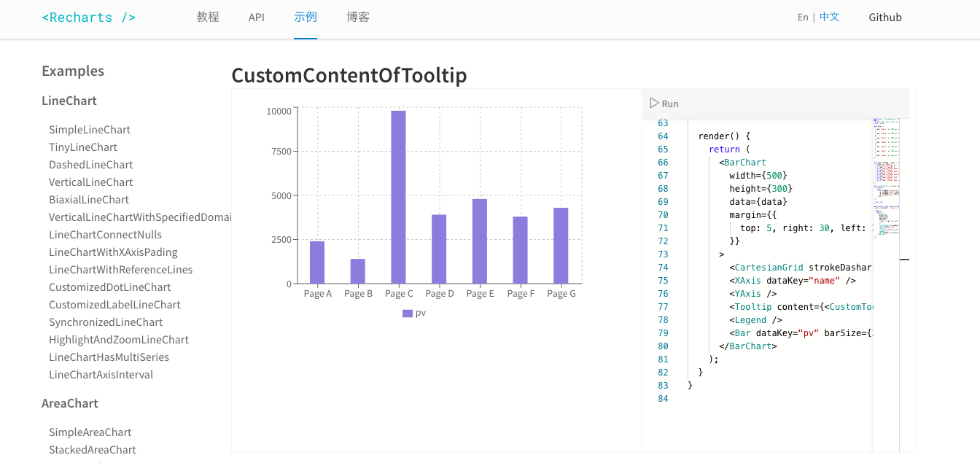Viewport: 980px width, 463px height.
Task: Open VerticalLineChartWithSpecifiedDomain example
Action: (140, 217)
